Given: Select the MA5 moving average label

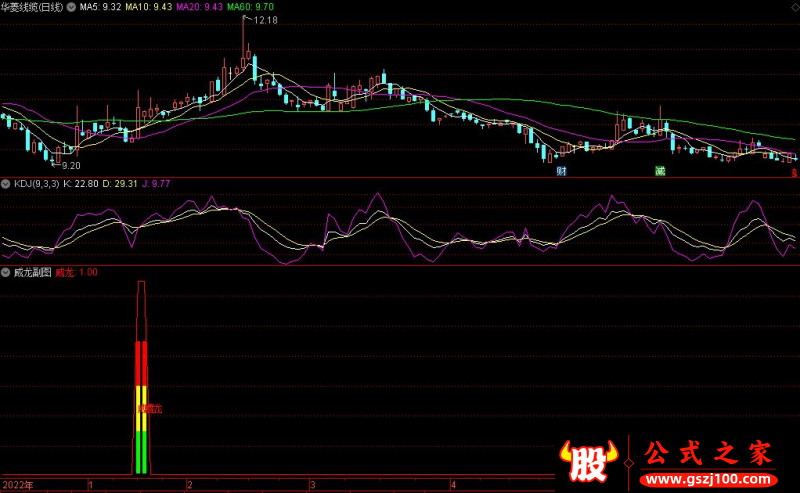Looking at the screenshot, I should tap(100, 7).
